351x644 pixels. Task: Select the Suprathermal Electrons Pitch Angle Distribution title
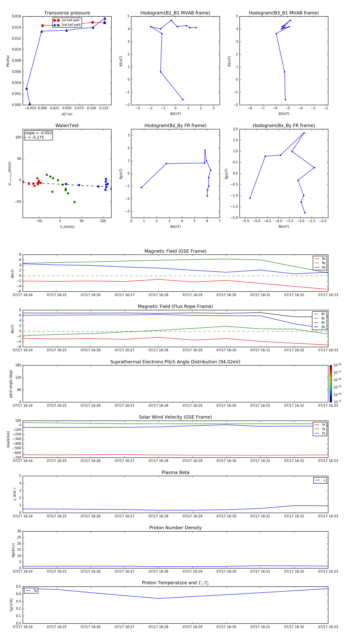(175, 362)
